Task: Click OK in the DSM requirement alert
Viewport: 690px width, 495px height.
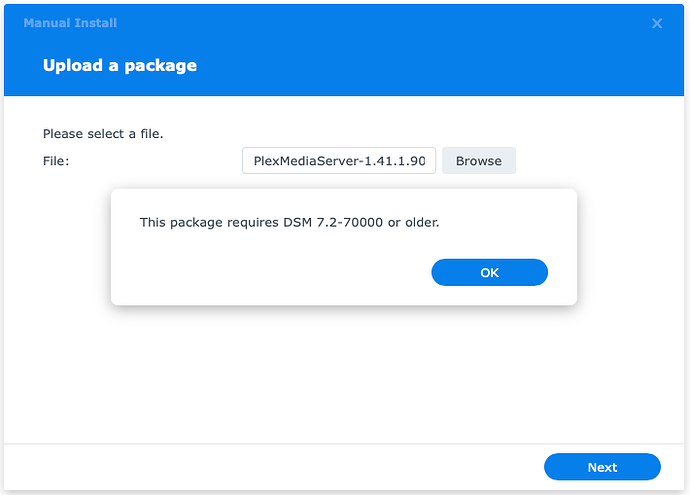Action: click(489, 273)
